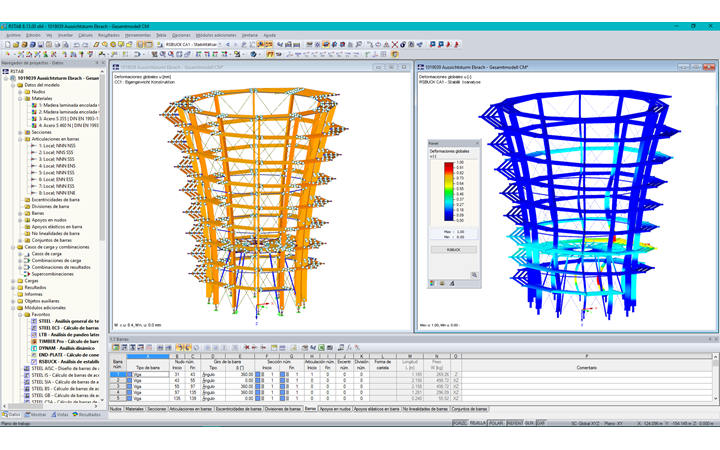Redo the last action
Screen dimensions: 720x450
[85, 45]
